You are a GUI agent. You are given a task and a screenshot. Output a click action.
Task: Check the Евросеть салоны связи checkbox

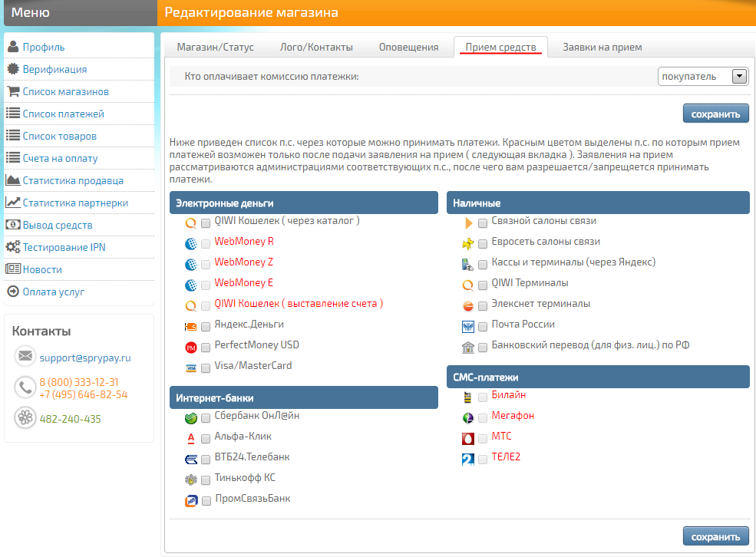click(x=483, y=244)
